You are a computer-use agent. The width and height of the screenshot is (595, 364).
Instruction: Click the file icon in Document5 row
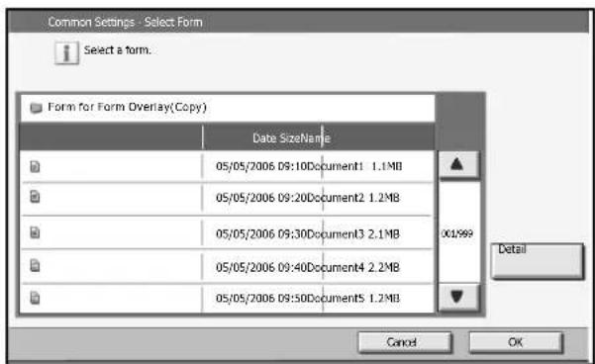click(35, 298)
